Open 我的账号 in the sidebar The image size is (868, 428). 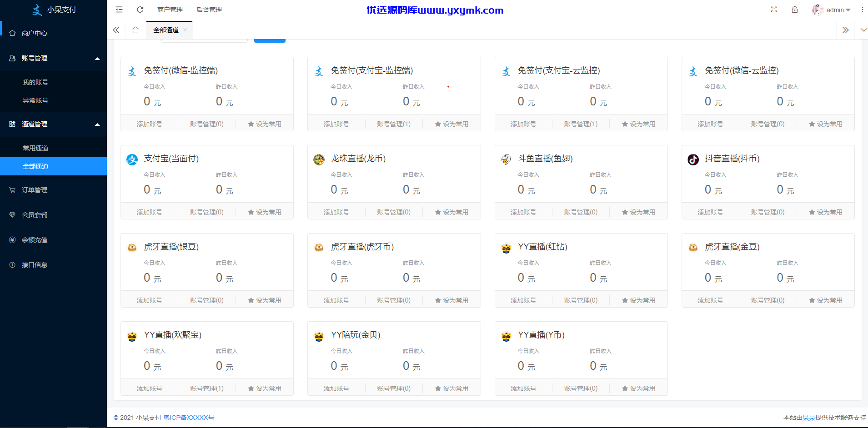click(53, 82)
